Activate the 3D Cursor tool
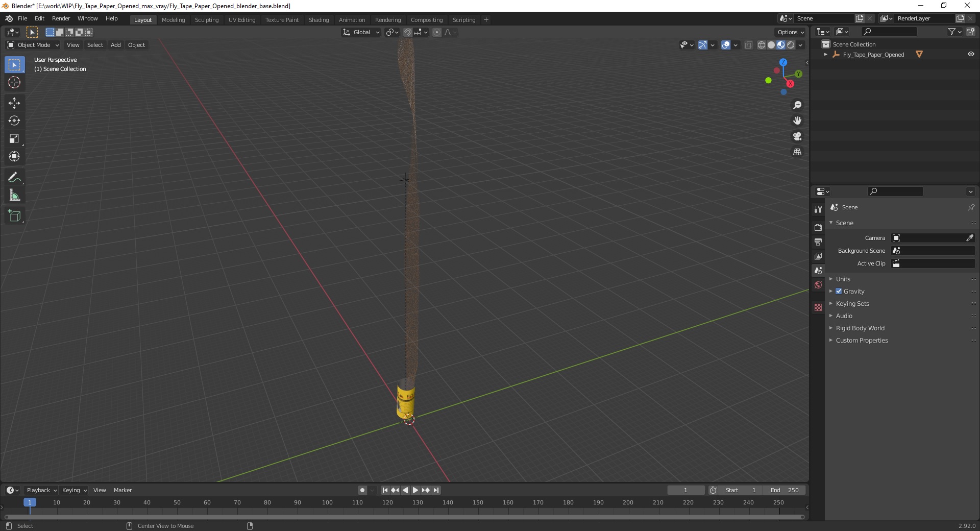Viewport: 980px width, 531px height. click(14, 82)
